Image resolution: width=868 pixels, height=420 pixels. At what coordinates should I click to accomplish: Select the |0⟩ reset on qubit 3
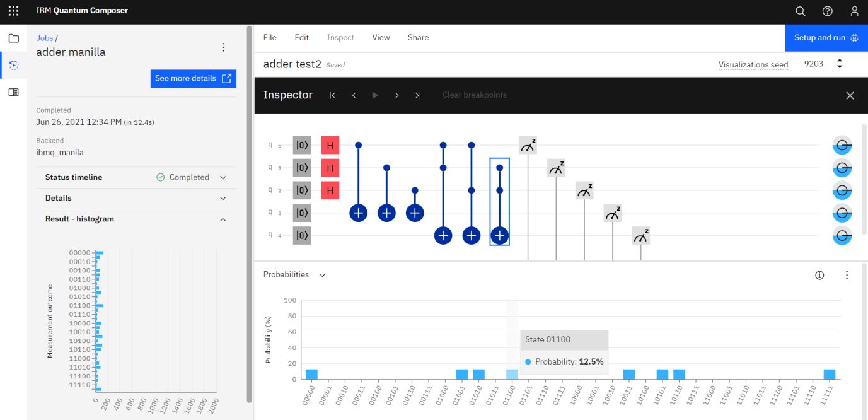coord(302,213)
